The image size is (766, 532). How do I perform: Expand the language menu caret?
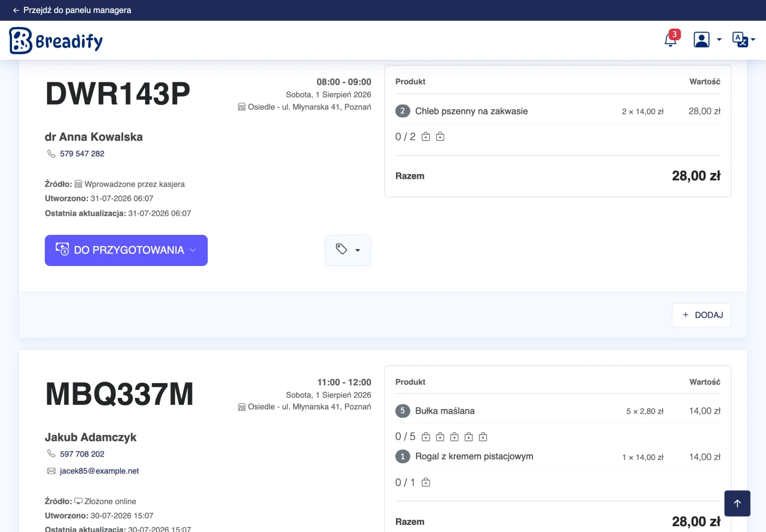coord(753,40)
